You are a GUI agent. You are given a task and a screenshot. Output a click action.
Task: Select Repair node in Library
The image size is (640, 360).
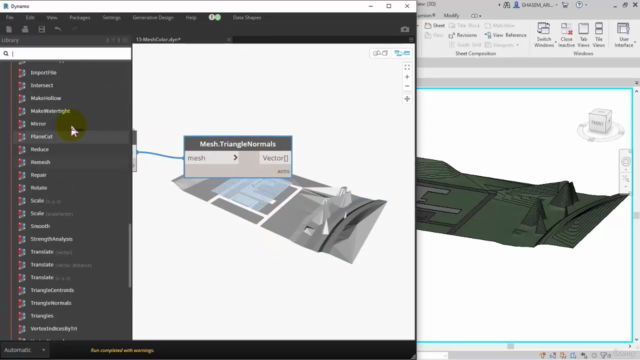pos(38,175)
